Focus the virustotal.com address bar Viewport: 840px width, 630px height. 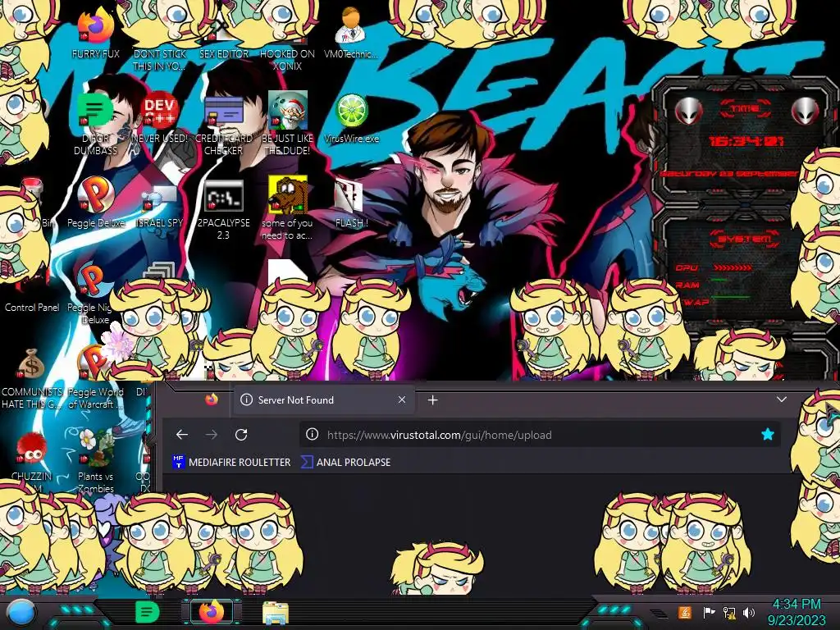[x=540, y=435]
